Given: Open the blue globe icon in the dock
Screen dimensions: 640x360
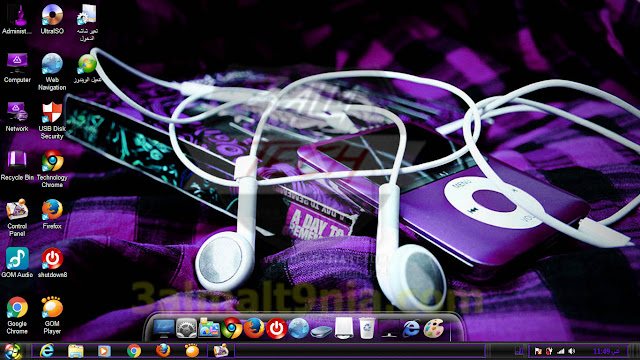Looking at the screenshot, I should tap(299, 328).
